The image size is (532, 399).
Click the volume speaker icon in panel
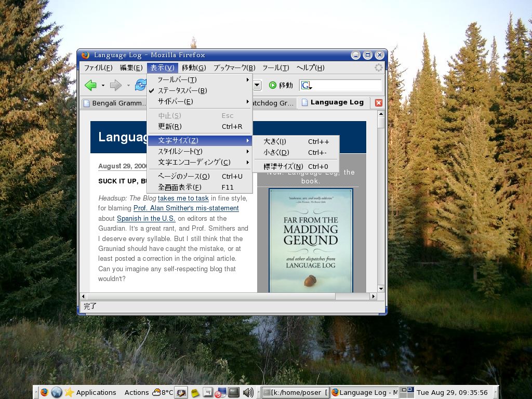coord(248,393)
